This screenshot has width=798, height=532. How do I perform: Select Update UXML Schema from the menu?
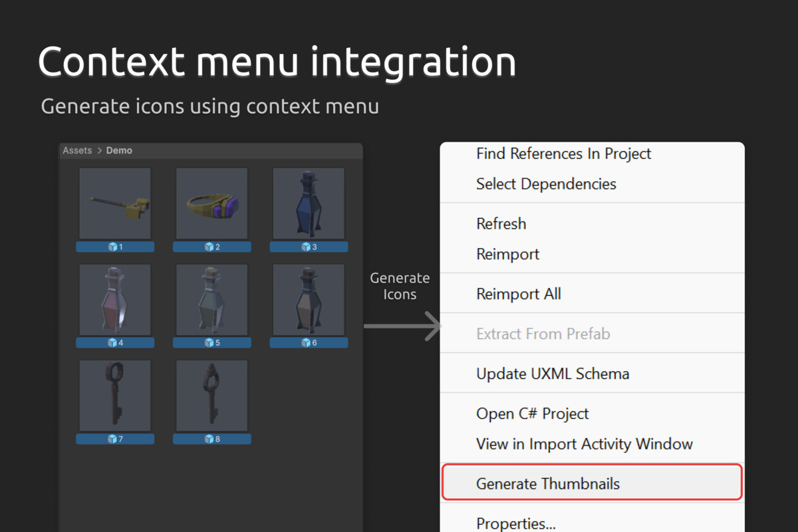[x=553, y=374]
